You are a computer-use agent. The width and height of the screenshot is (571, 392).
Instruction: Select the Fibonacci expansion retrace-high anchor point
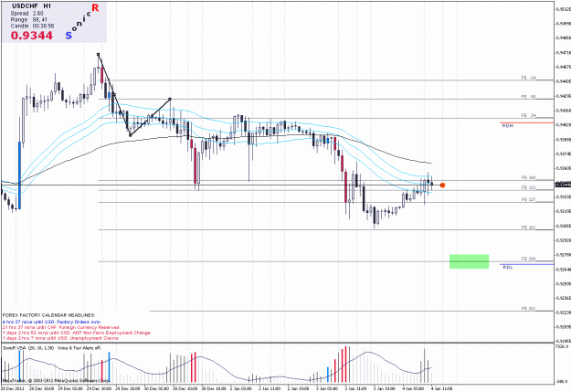pyautogui.click(x=170, y=99)
